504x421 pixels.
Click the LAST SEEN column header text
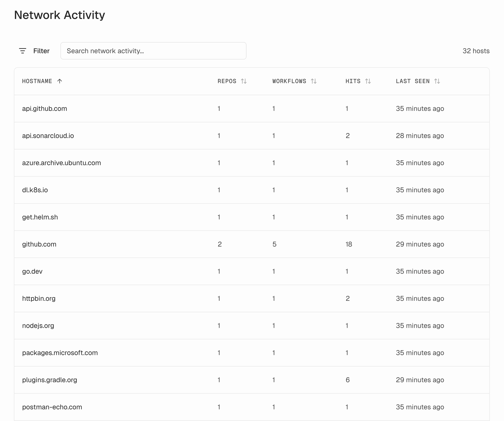point(413,81)
